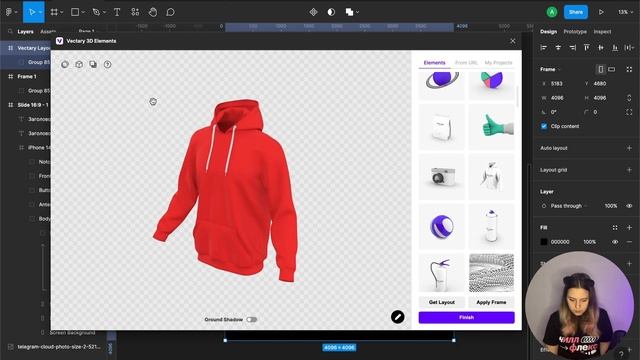Select the Hand tool
Screen dimensions: 640x360
point(153,12)
